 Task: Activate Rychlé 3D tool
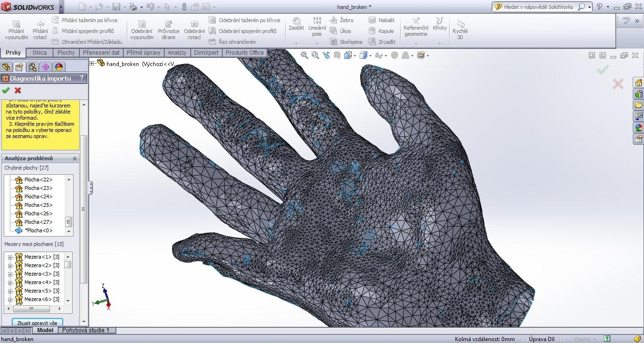(x=460, y=30)
